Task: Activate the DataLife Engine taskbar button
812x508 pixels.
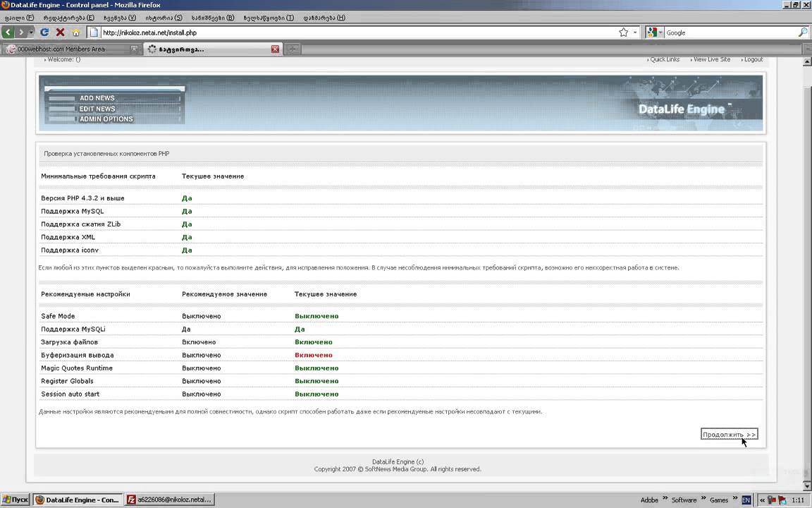Action: click(78, 500)
